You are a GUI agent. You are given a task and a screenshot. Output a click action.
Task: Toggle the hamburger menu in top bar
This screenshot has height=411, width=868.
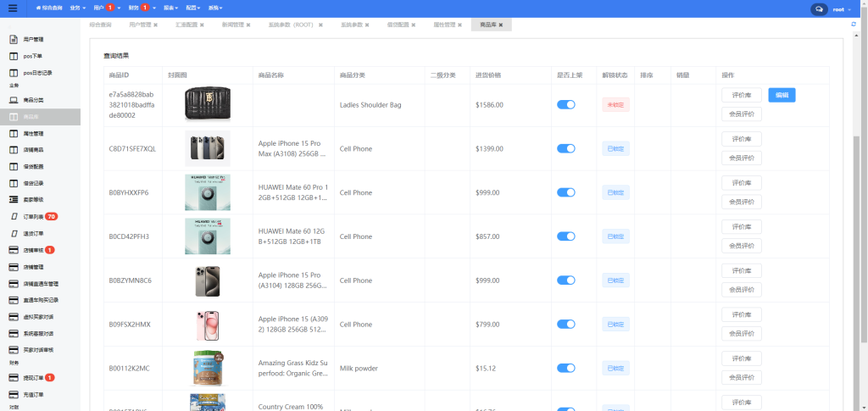coord(13,8)
